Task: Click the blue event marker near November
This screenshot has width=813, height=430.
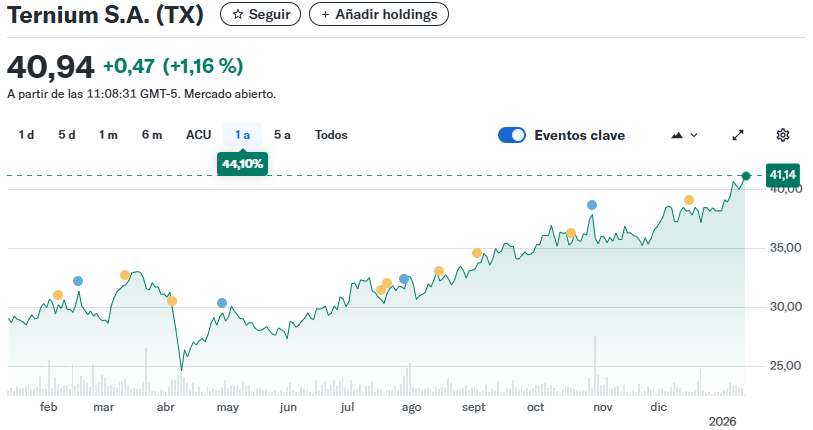Action: [x=592, y=205]
